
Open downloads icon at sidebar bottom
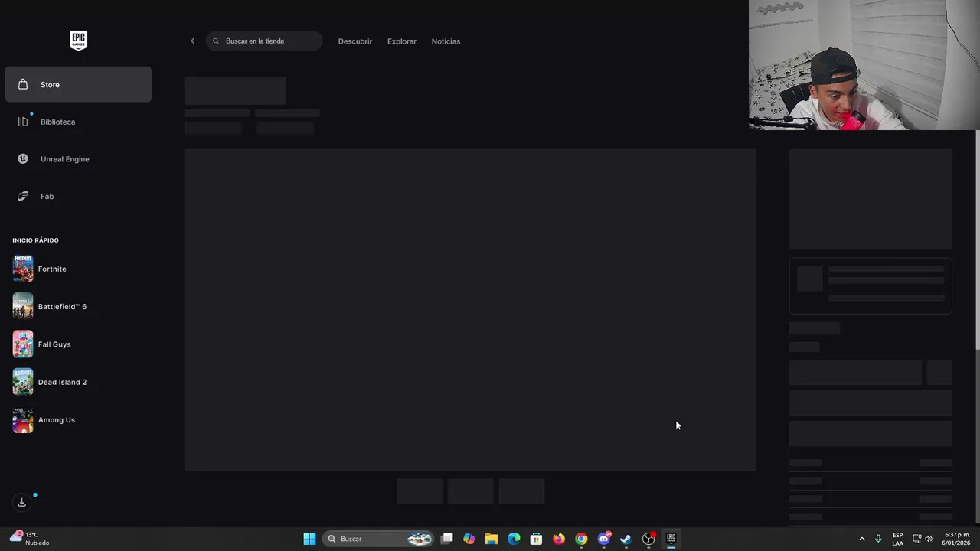pyautogui.click(x=21, y=502)
